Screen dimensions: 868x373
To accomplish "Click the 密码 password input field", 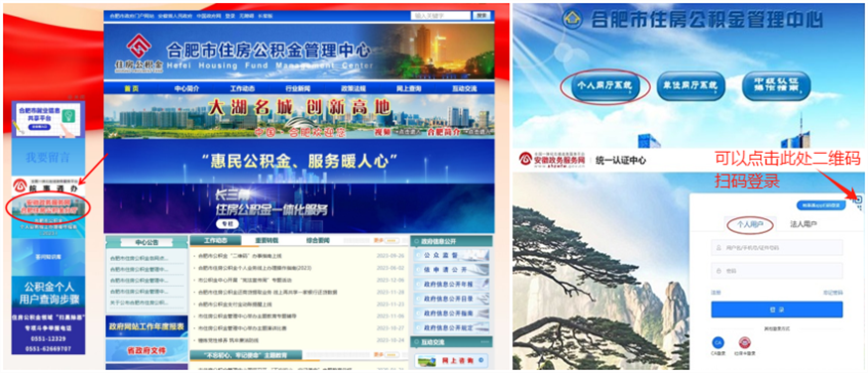I will coord(777,271).
